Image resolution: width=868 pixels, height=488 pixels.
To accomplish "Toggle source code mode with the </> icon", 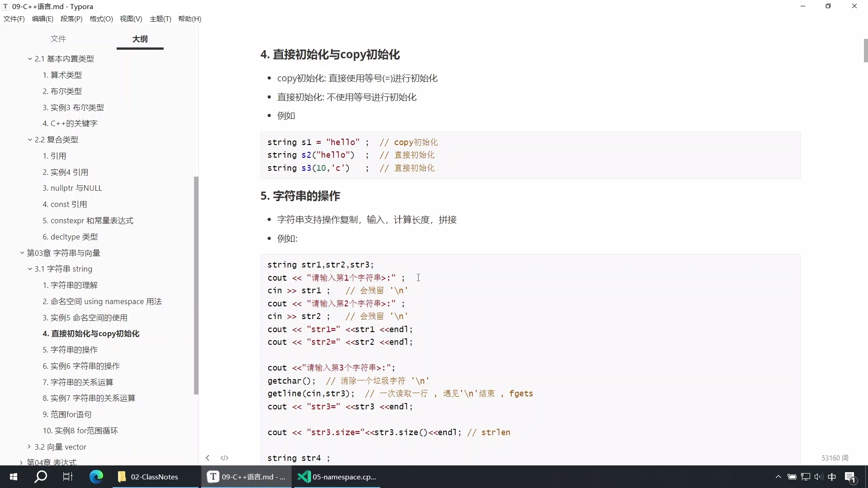I will 225,458.
